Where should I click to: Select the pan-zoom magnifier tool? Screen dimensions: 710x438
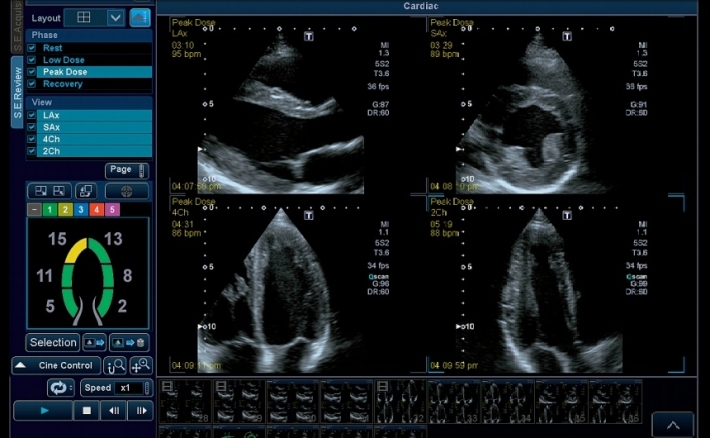point(141,366)
